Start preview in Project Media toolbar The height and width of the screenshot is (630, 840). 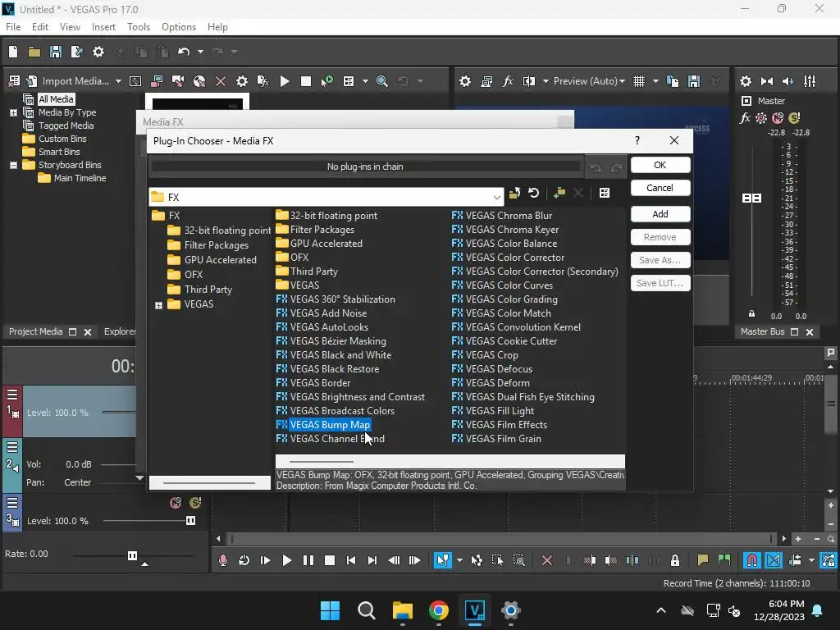pyautogui.click(x=285, y=81)
